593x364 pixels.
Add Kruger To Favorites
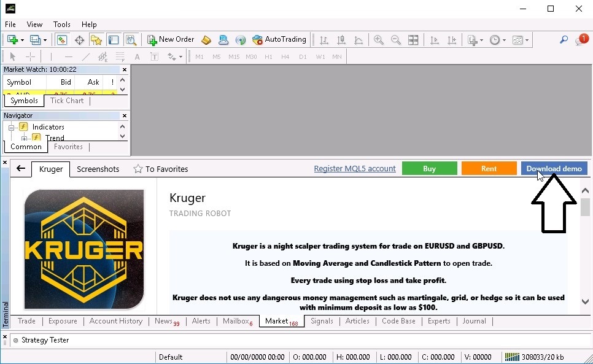[161, 169]
